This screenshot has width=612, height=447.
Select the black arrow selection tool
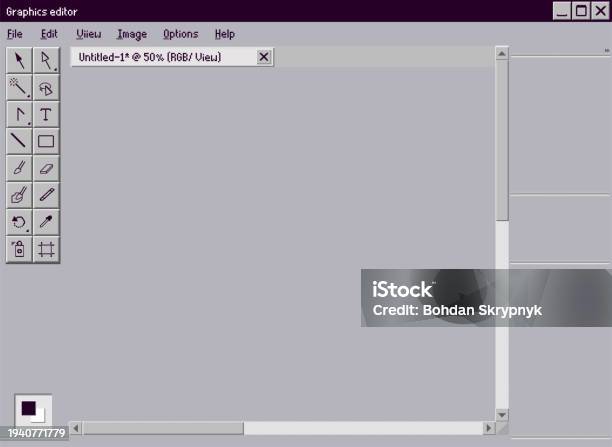click(19, 61)
